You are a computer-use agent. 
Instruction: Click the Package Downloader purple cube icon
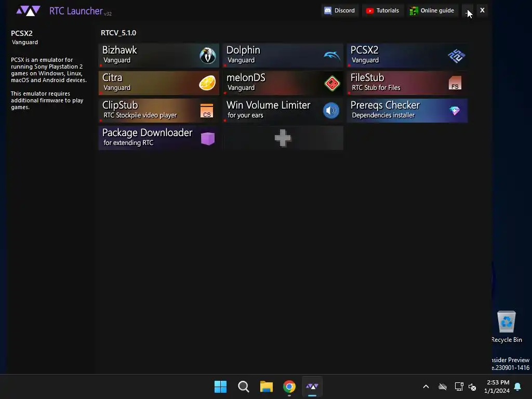tap(208, 138)
